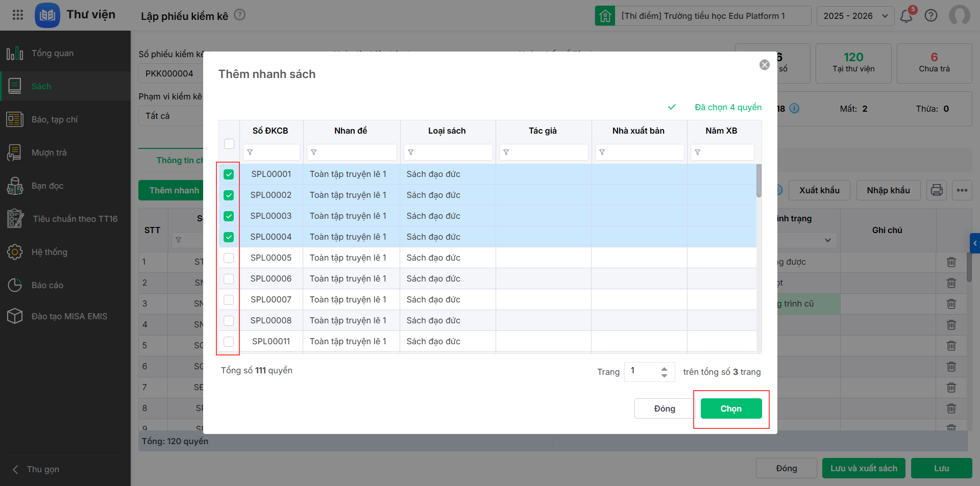Open the more options ellipsis button
The width and height of the screenshot is (980, 486).
pyautogui.click(x=962, y=190)
